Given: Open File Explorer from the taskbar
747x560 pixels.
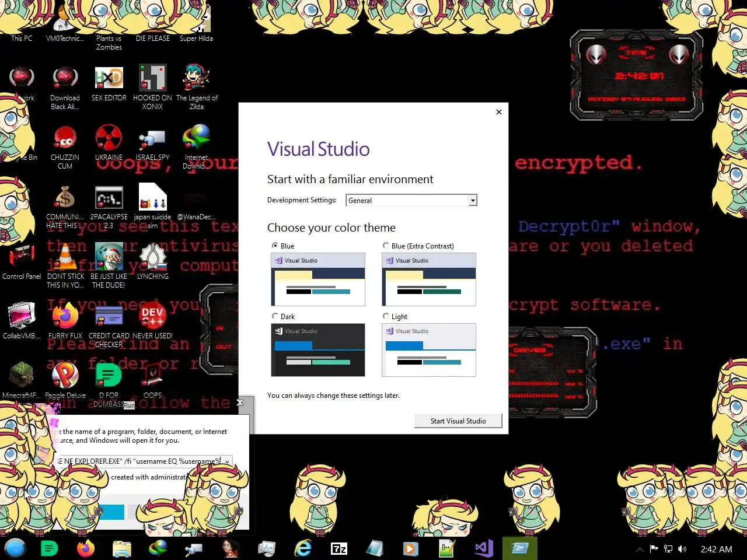Looking at the screenshot, I should pyautogui.click(x=122, y=548).
